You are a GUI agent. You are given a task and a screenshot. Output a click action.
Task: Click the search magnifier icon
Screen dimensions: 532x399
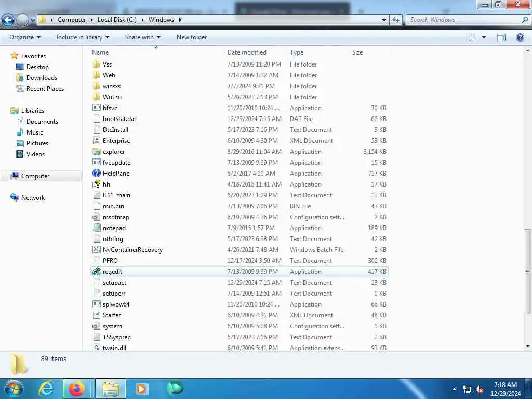(525, 20)
